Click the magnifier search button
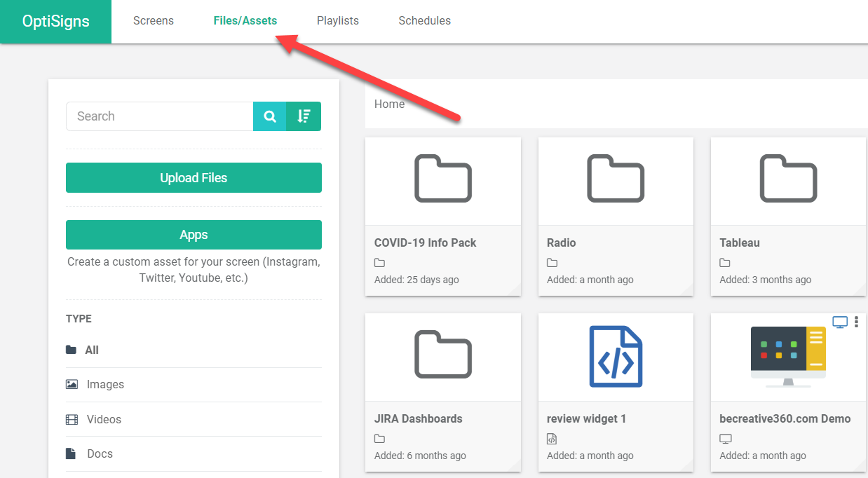868x478 pixels. [269, 116]
